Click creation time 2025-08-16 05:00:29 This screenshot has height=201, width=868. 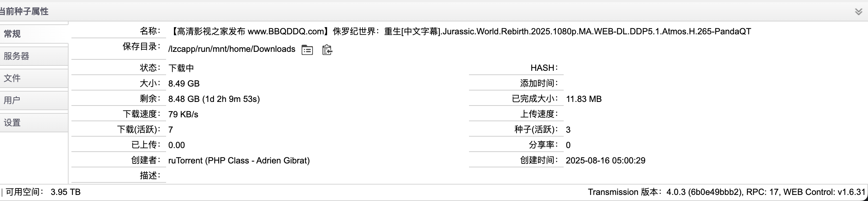click(605, 160)
